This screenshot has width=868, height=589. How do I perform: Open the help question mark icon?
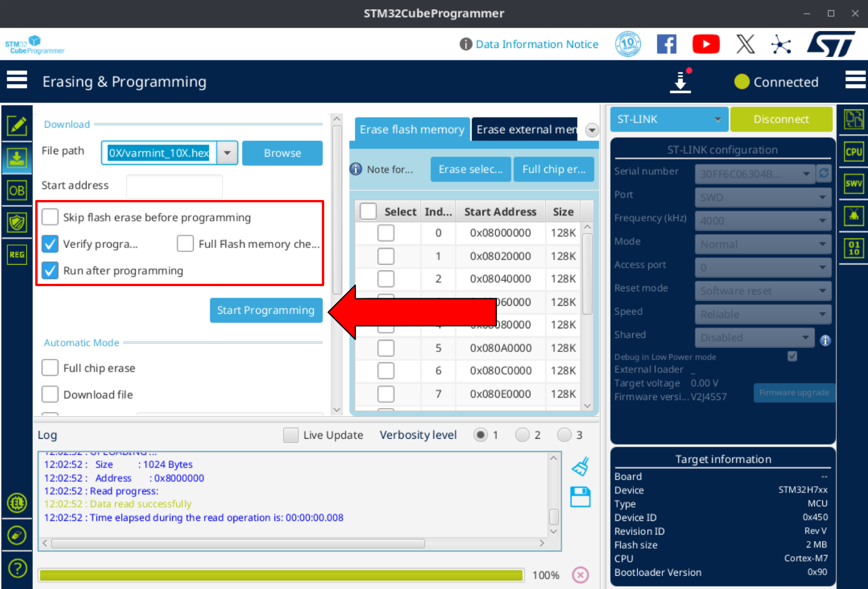tap(17, 568)
